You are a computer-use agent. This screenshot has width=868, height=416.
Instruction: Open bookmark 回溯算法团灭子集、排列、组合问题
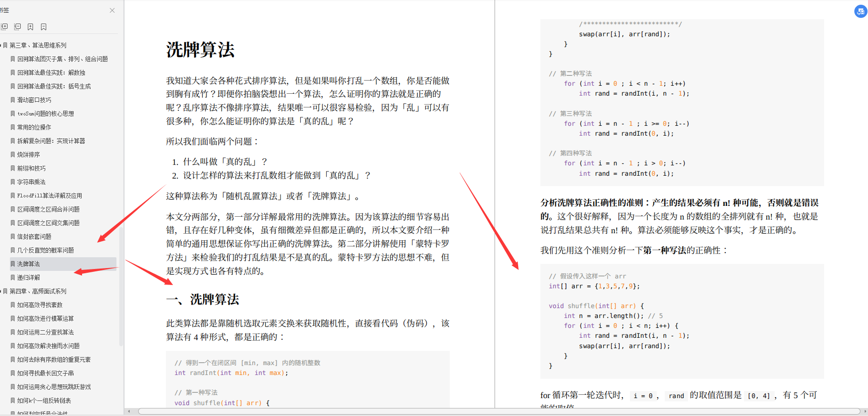[63, 59]
